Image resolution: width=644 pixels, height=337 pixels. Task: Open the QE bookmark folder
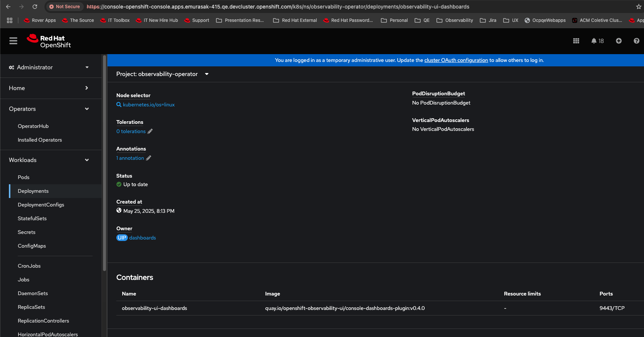click(422, 20)
